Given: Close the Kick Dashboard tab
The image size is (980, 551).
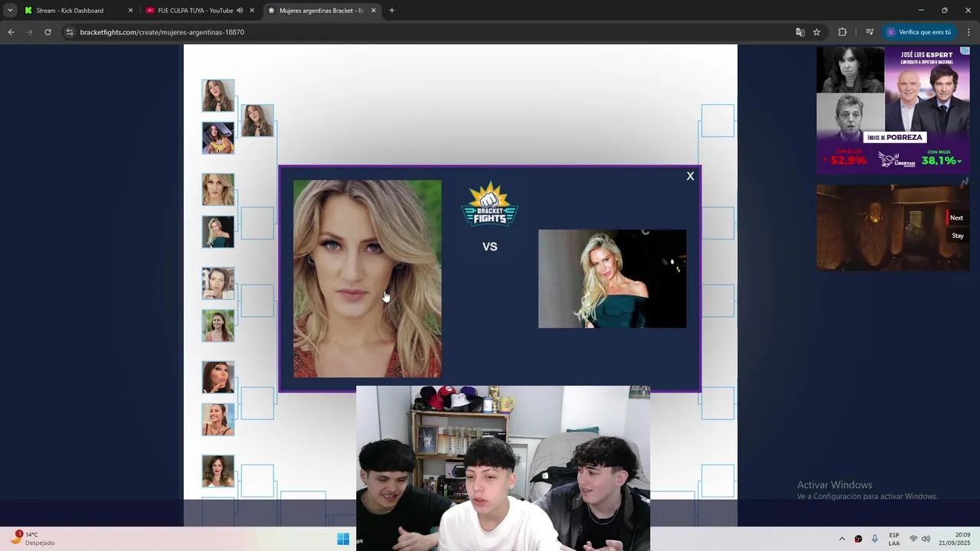Looking at the screenshot, I should point(130,11).
